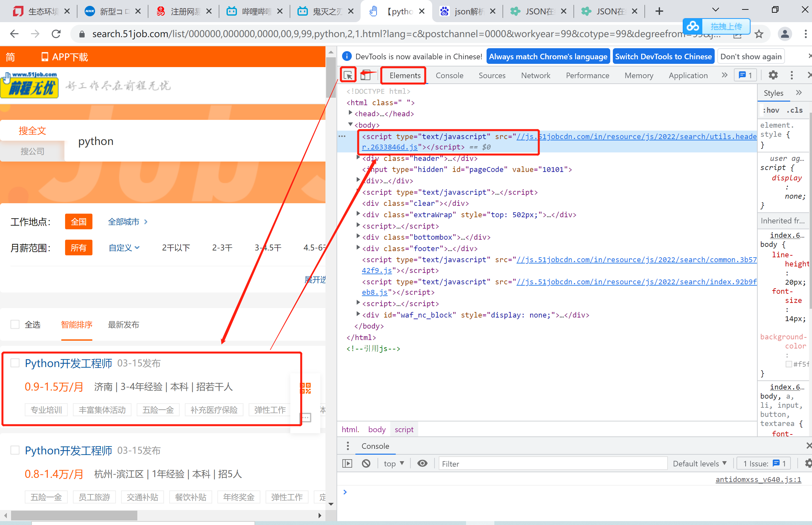Switch to the Console tab

pos(449,75)
